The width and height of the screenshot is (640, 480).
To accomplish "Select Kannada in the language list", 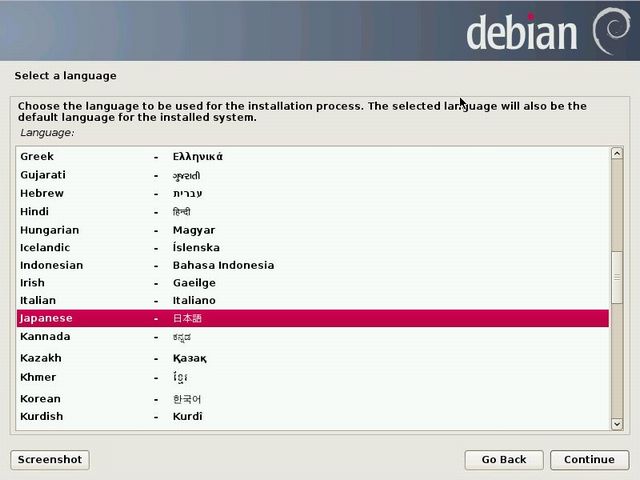I will [x=313, y=337].
